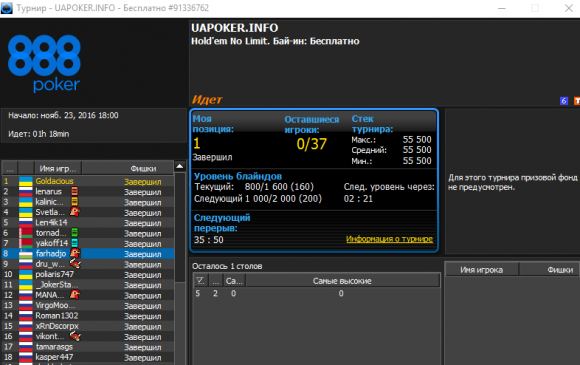
Task: Click the current blinds '800/1 600 (160)' text
Action: pyautogui.click(x=279, y=187)
